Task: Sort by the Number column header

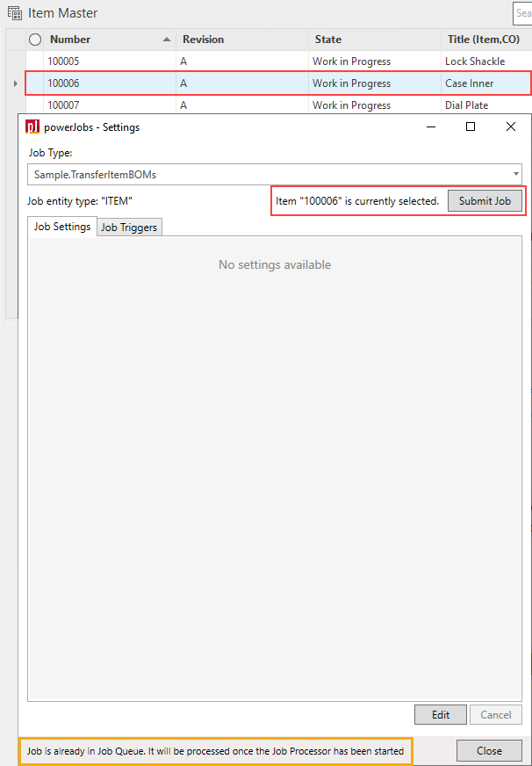Action: pyautogui.click(x=70, y=40)
